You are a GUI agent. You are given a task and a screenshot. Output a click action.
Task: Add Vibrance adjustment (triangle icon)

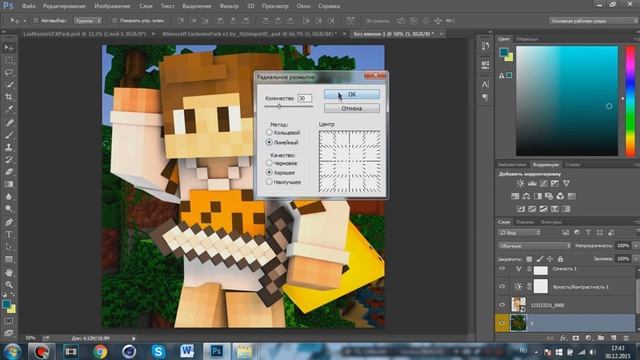[x=566, y=184]
